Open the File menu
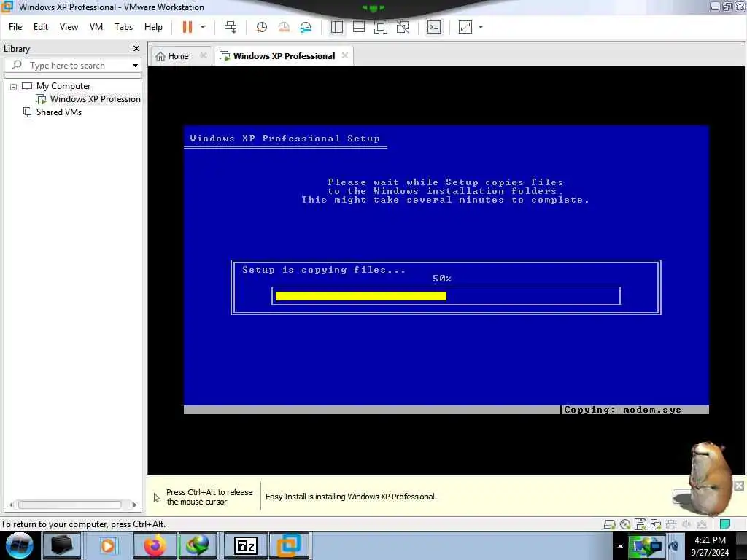The width and height of the screenshot is (747, 560). pos(15,27)
